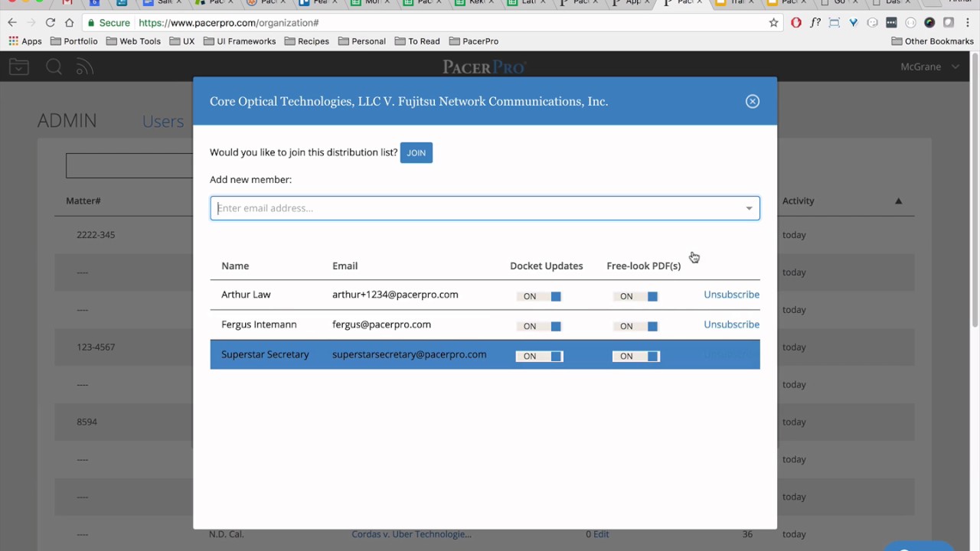Toggle Free-look PDFs for Fergus Intemann

(x=635, y=326)
